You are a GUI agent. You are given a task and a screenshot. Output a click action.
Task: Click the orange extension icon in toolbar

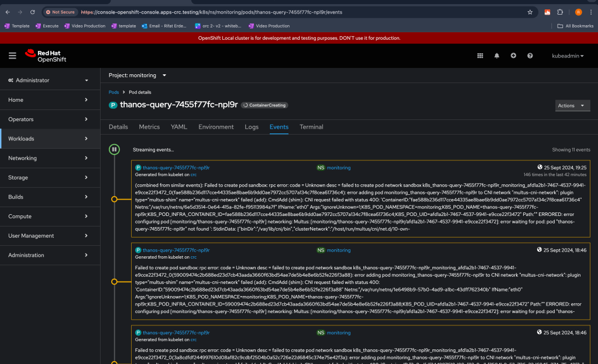547,12
